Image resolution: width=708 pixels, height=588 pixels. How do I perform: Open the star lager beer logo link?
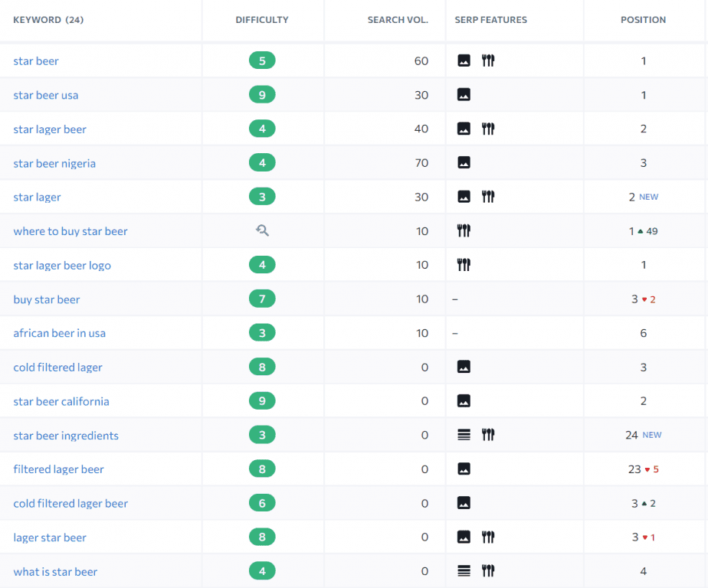(x=62, y=266)
